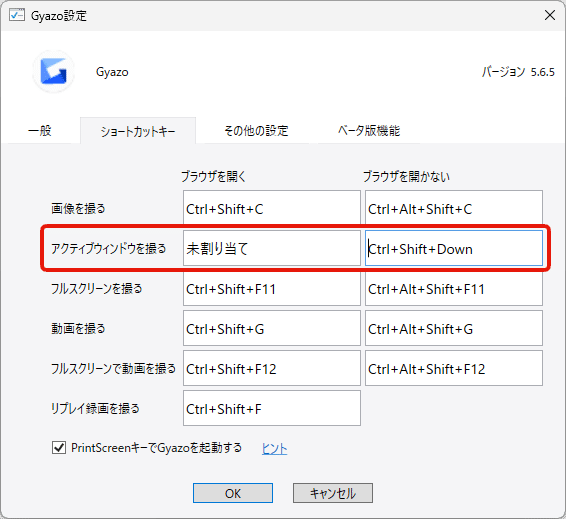This screenshot has height=519, width=566.
Task: Click the アクティブウィンドウを撮る label
Action: (x=108, y=248)
